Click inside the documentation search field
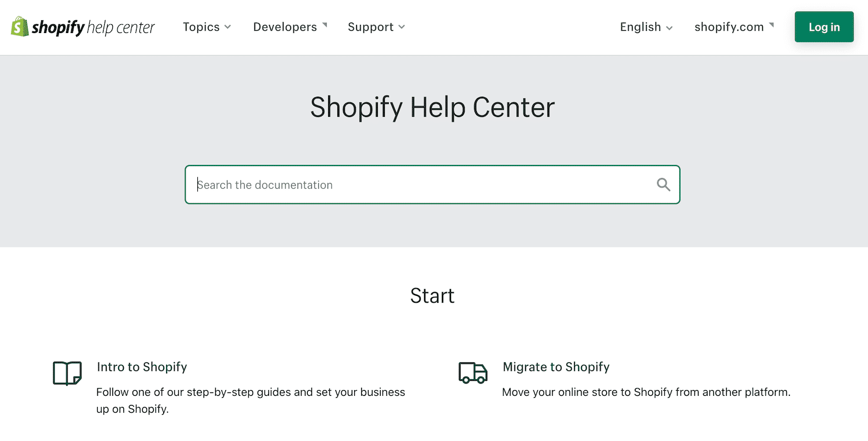Viewport: 868px width, 441px height. pos(405,184)
